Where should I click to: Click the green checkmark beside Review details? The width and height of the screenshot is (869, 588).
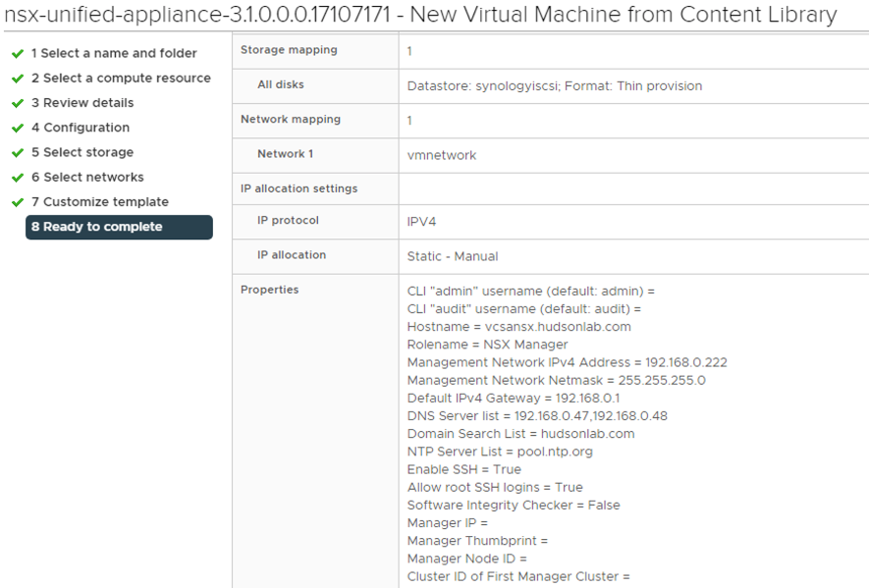tap(18, 103)
